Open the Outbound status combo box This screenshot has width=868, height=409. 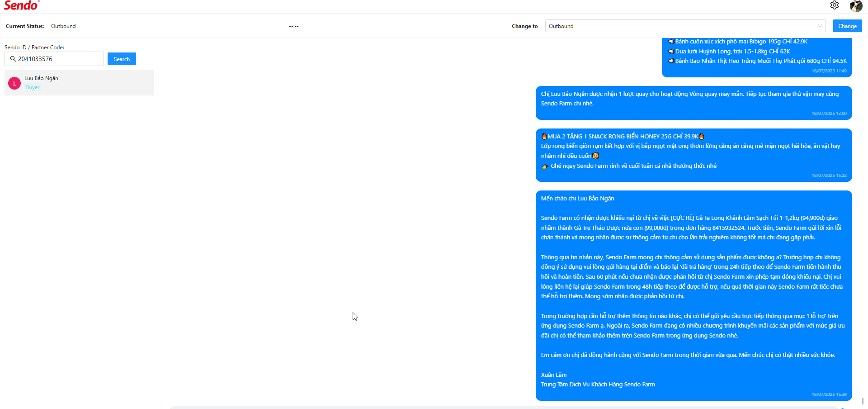tap(685, 26)
